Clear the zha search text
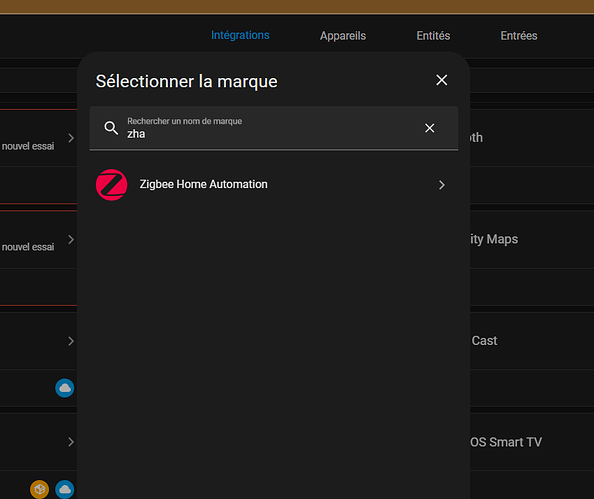This screenshot has height=499, width=594. click(429, 128)
